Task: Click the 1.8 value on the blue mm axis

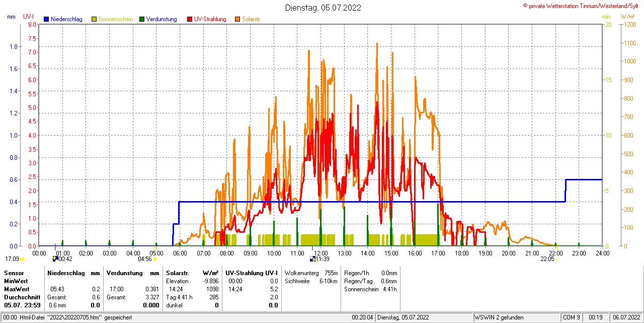Action: [x=13, y=46]
